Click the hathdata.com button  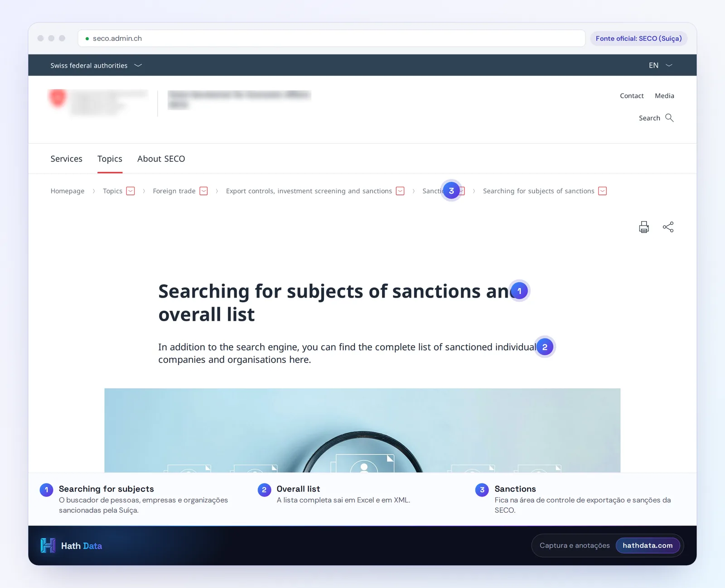click(x=648, y=545)
